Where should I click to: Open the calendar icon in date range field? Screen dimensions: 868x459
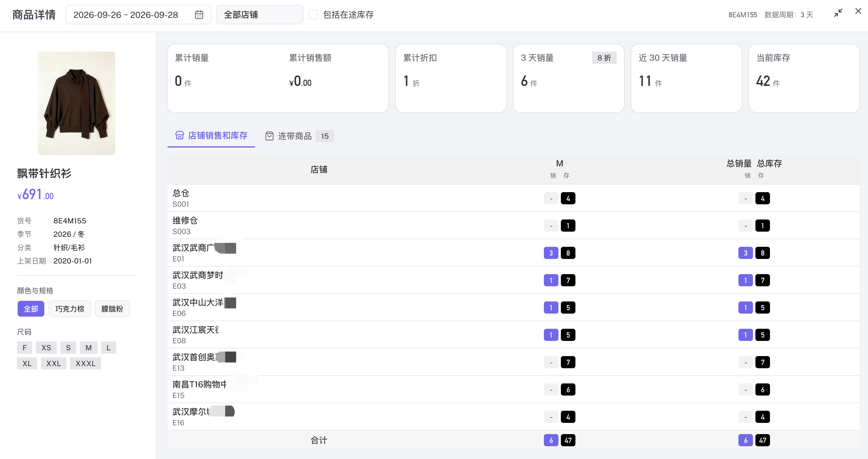click(199, 15)
